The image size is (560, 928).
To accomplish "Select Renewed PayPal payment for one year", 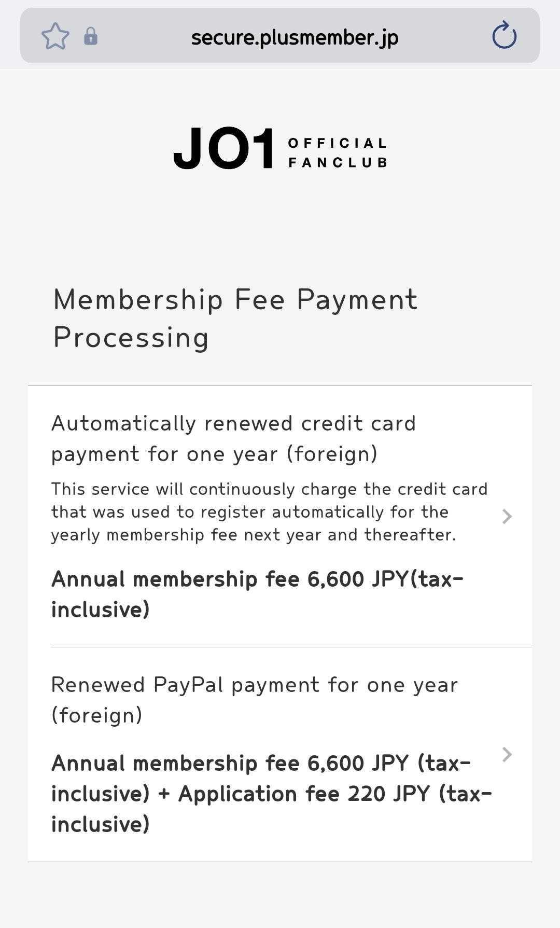I will pos(254,685).
